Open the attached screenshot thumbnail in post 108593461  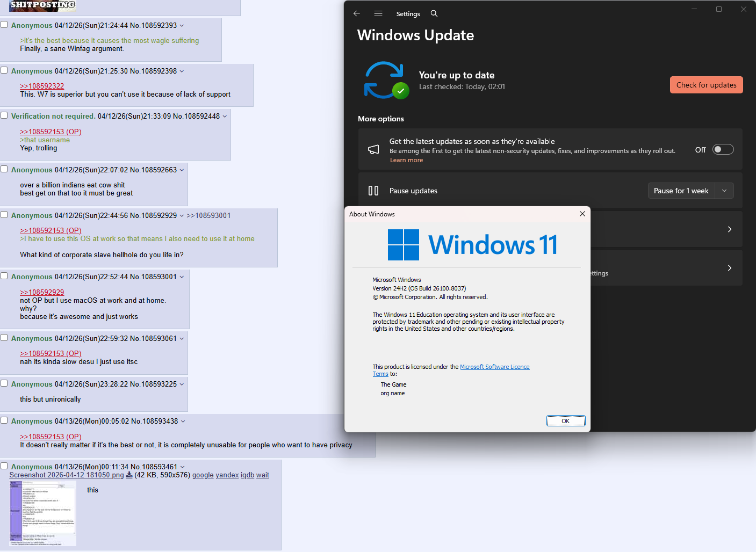click(x=42, y=513)
